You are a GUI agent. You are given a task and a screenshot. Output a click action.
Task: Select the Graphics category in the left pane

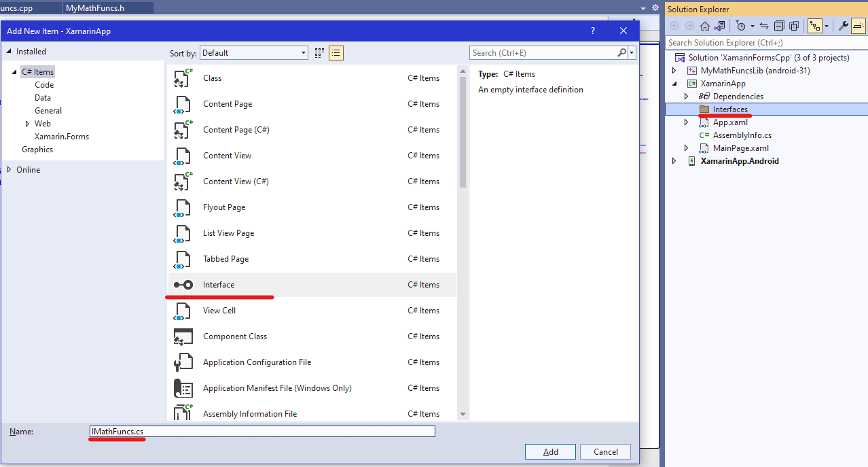click(x=37, y=149)
